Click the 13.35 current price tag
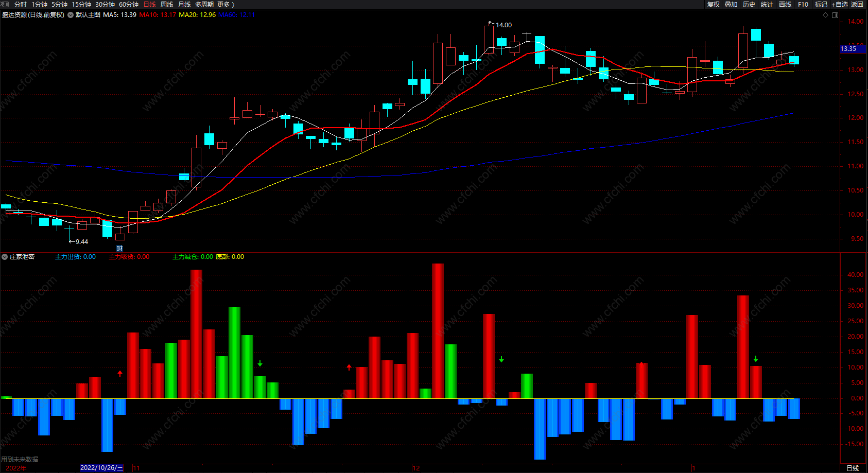Viewport: 868px width, 473px height. click(854, 49)
